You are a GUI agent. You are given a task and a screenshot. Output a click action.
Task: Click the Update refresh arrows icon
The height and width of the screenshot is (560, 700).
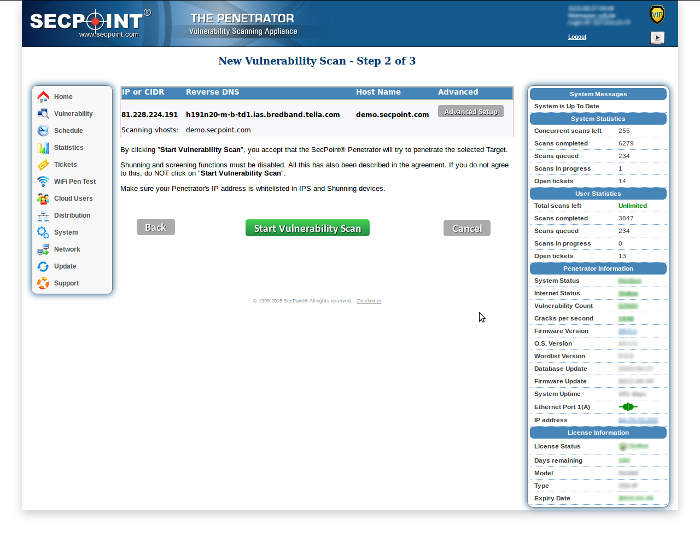(43, 266)
